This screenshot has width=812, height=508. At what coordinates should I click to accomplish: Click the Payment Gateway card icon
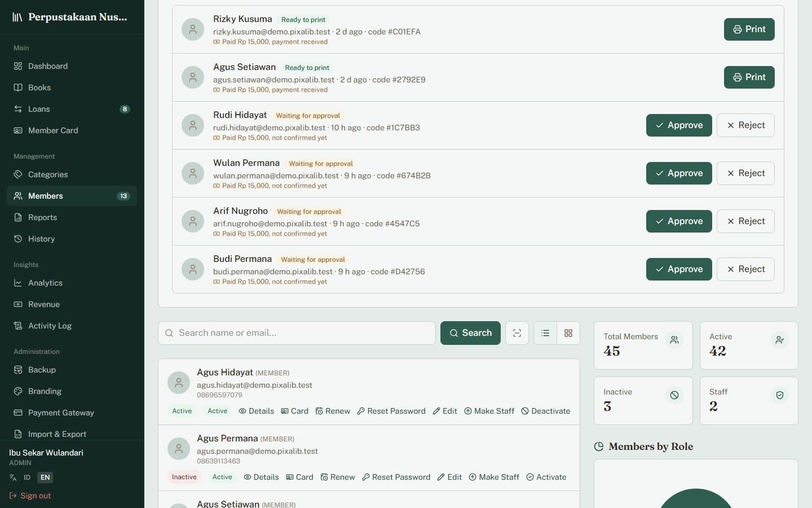pos(18,413)
